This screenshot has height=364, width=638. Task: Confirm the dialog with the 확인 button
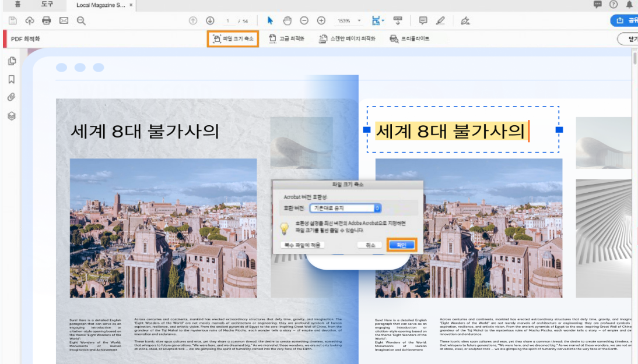(x=402, y=244)
